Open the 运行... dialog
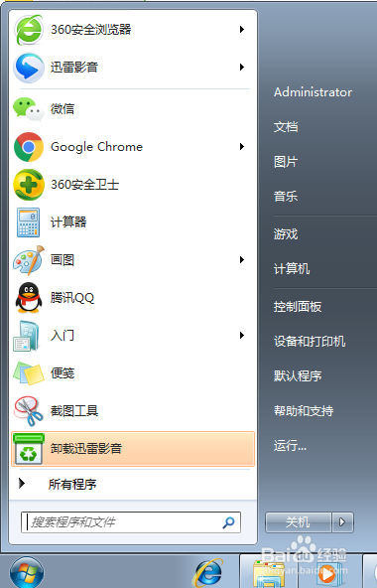 coord(290,446)
